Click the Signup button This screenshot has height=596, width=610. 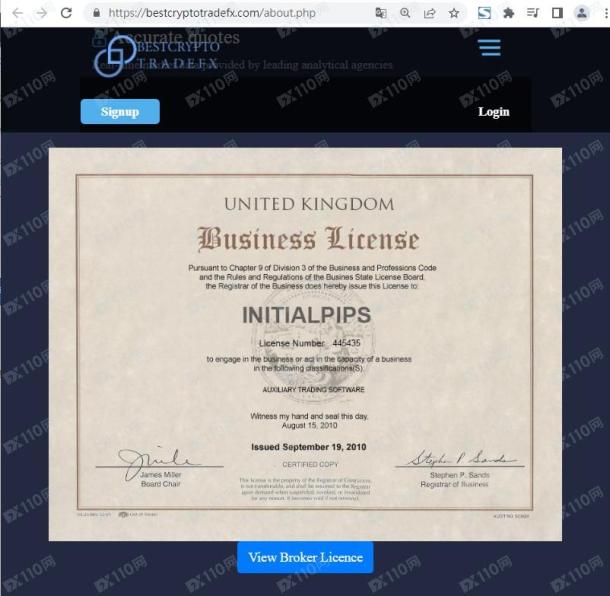[x=120, y=112]
